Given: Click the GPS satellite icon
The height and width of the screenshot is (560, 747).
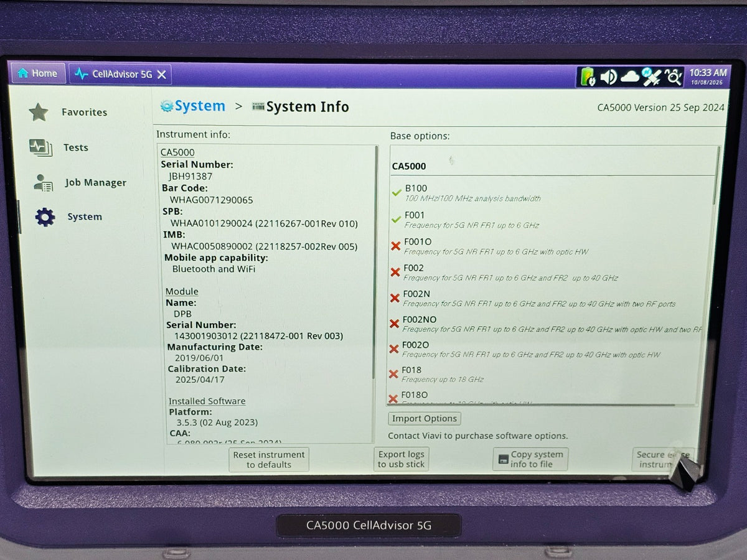Looking at the screenshot, I should pyautogui.click(x=651, y=77).
